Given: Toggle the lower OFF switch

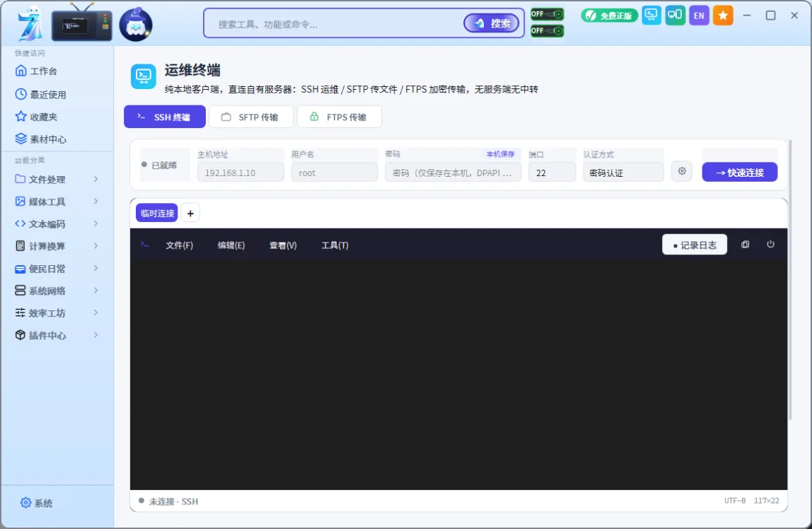Looking at the screenshot, I should (x=547, y=31).
